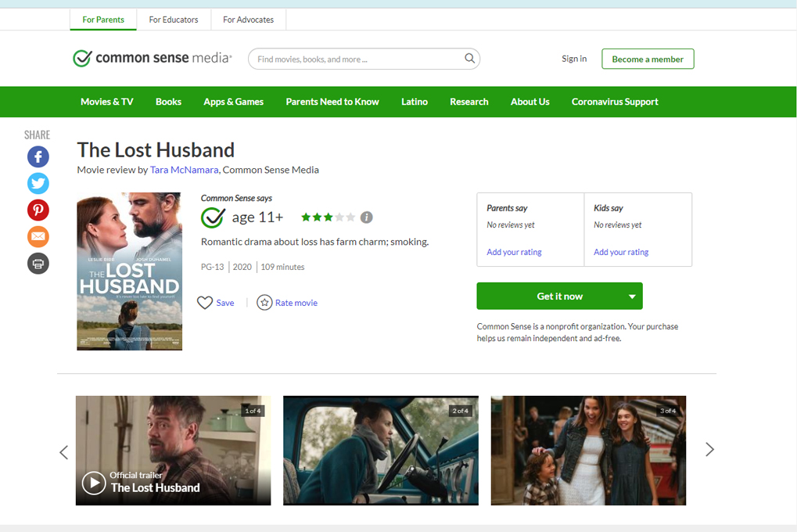Switch to the For Advocates tab

click(249, 20)
